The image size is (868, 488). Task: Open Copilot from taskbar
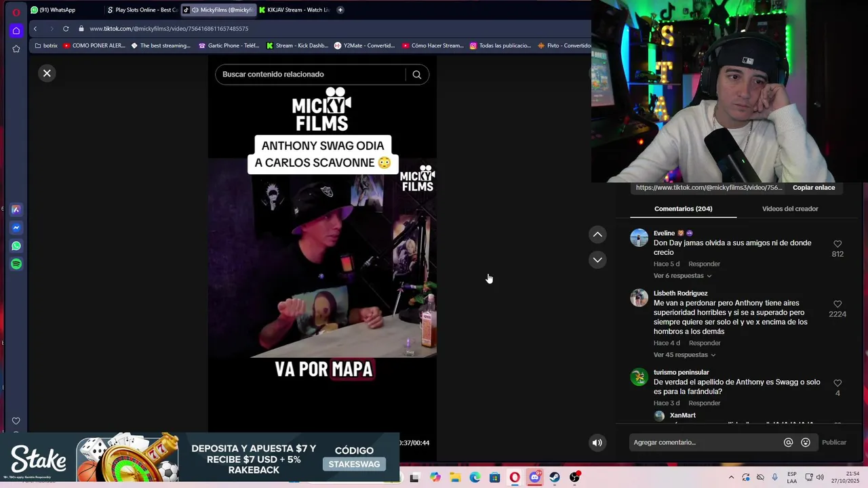coord(435,477)
